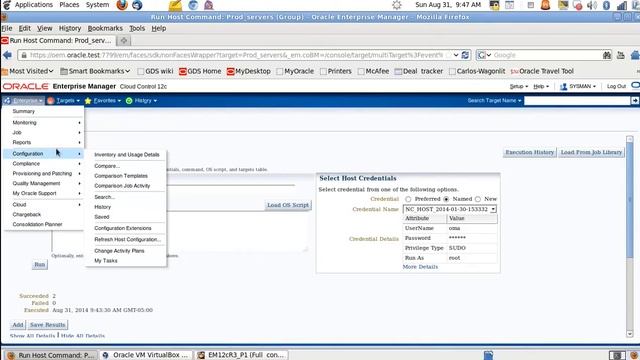Select Comparison Templates menu entry
640x360 pixels.
click(x=121, y=176)
